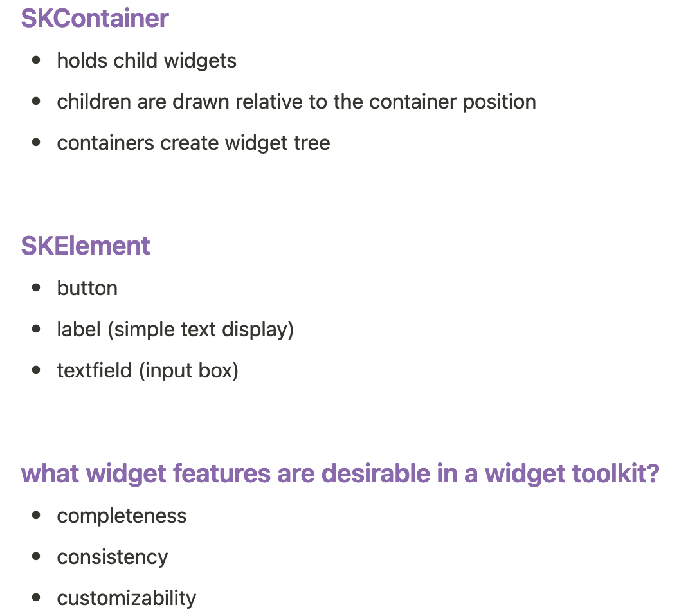The width and height of the screenshot is (697, 616).
Task: Click the 'containers create widget tree' line
Action: pyautogui.click(x=194, y=143)
